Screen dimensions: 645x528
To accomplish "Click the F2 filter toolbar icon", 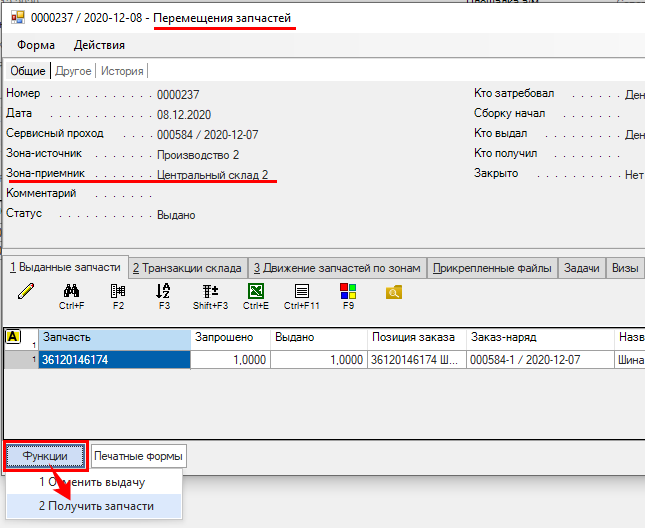I will [118, 292].
